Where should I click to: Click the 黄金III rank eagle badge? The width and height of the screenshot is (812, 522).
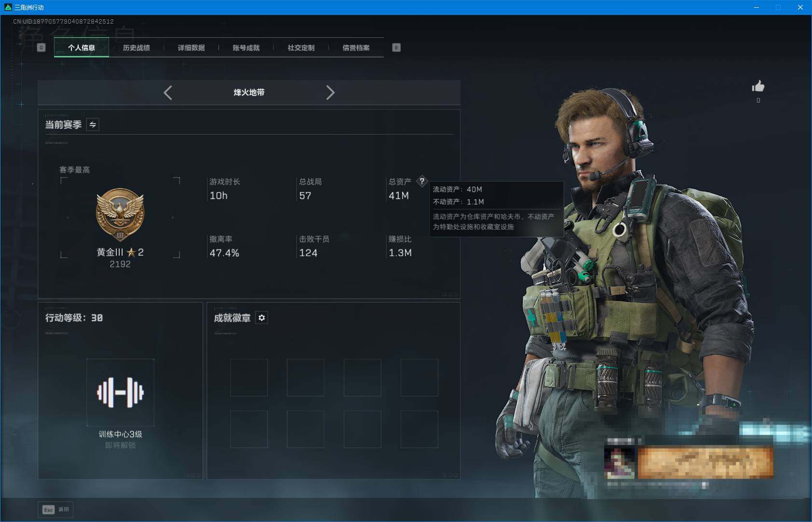(120, 215)
